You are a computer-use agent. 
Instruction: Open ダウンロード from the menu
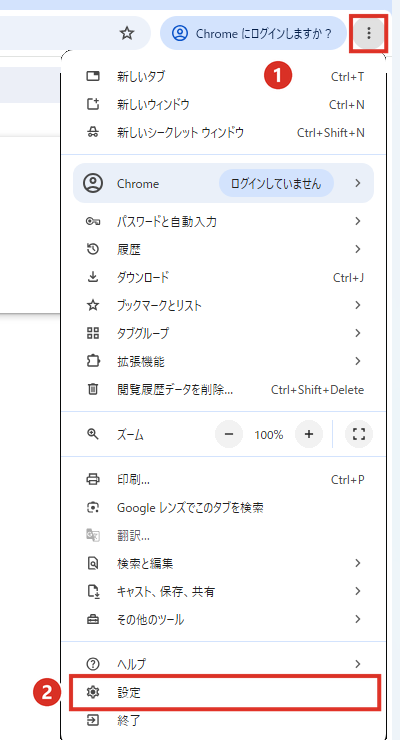click(224, 278)
